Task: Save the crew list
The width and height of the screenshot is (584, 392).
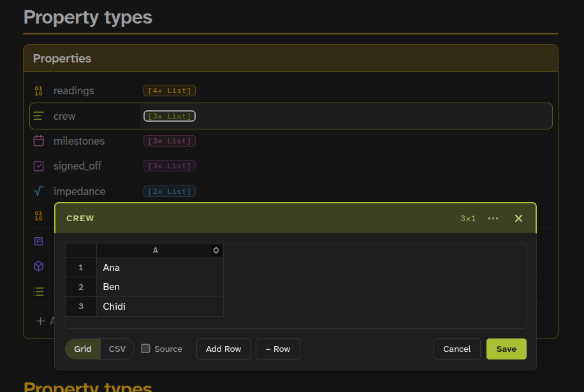Action: tap(506, 349)
